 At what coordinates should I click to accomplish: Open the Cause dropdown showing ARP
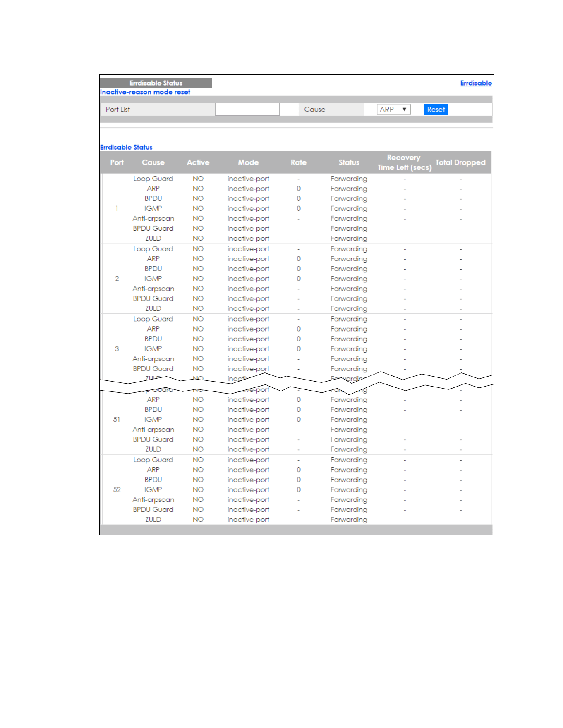(x=393, y=110)
